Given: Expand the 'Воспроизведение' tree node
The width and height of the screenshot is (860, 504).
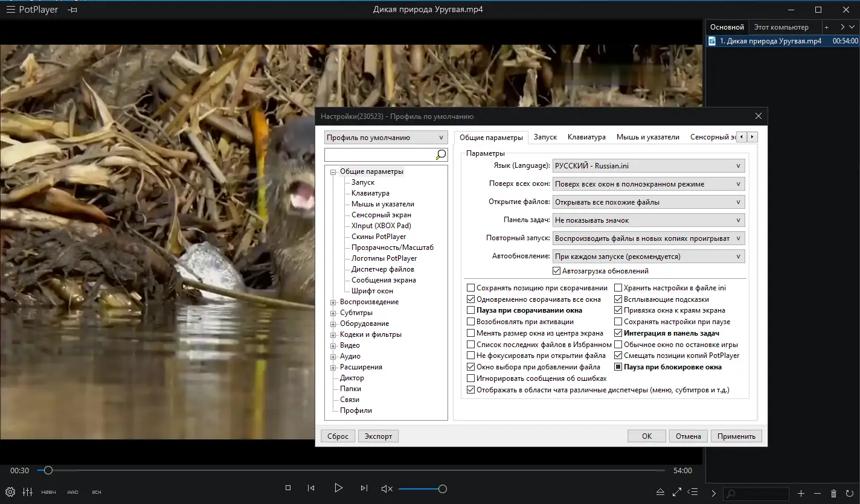Looking at the screenshot, I should (x=333, y=302).
